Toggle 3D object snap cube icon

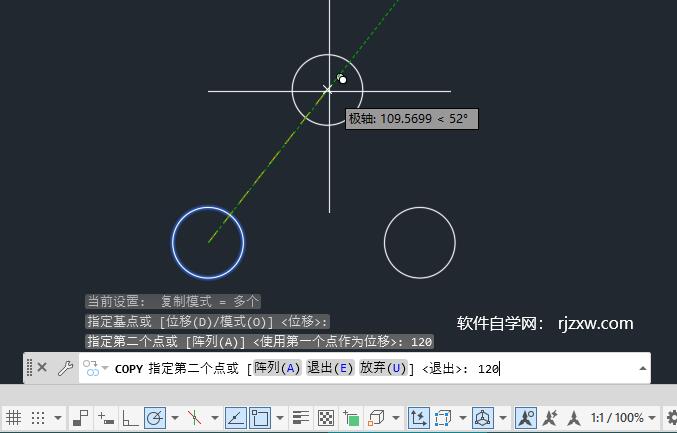[x=376, y=417]
